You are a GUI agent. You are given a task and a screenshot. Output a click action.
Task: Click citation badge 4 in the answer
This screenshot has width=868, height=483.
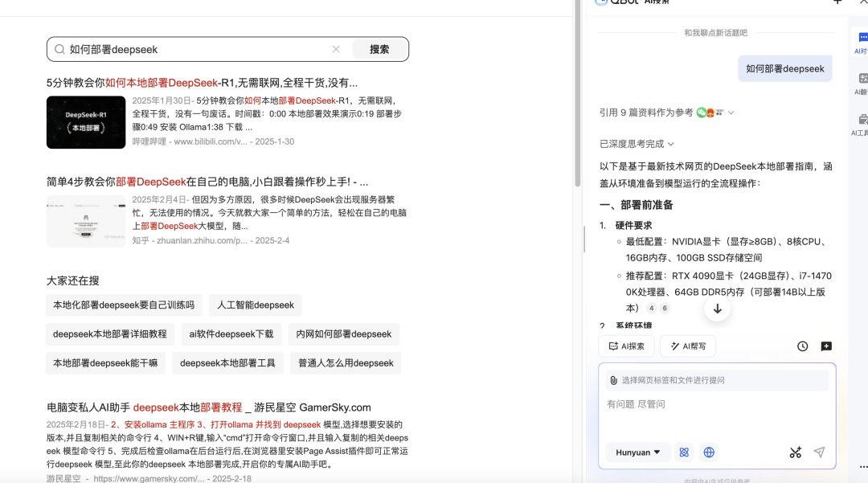coord(652,308)
